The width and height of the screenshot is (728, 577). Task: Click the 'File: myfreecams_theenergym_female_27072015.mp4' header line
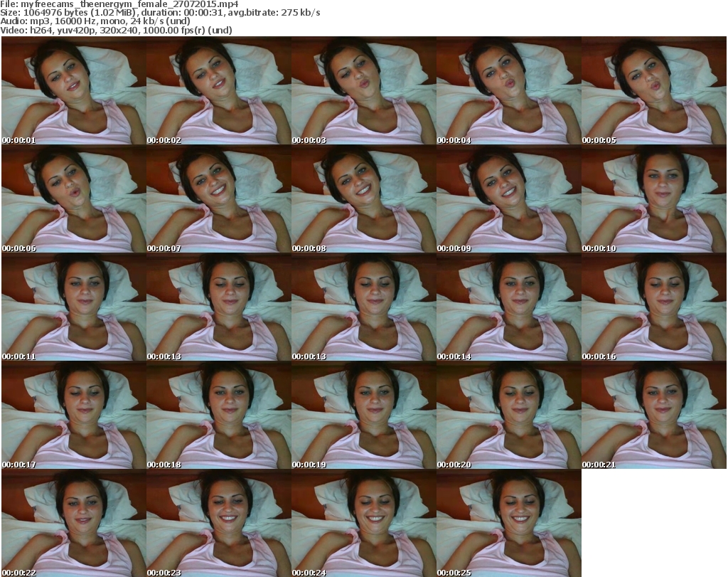119,4
